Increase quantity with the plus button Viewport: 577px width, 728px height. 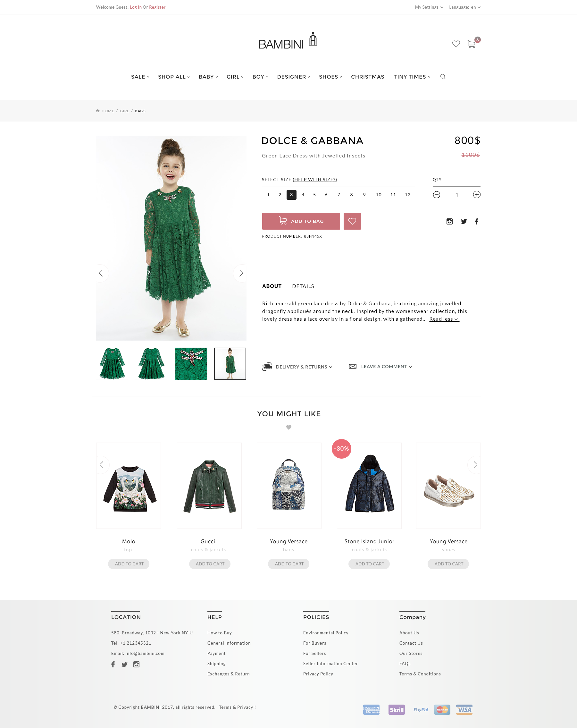[476, 194]
